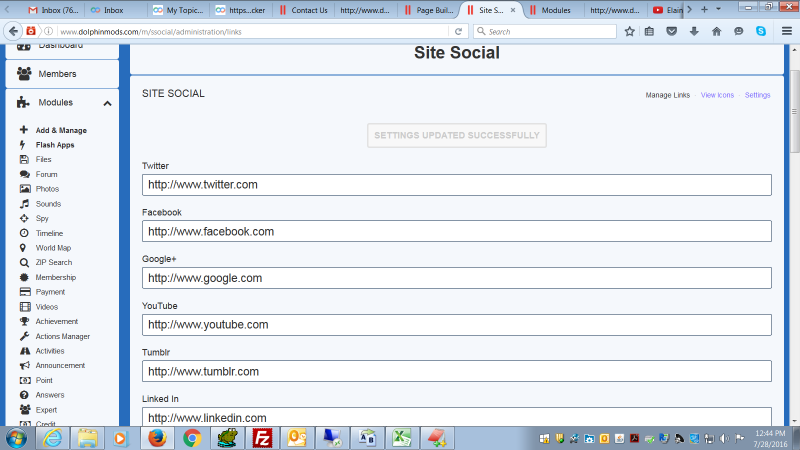Open the Add & Manage modules link
800x450 pixels.
point(61,130)
